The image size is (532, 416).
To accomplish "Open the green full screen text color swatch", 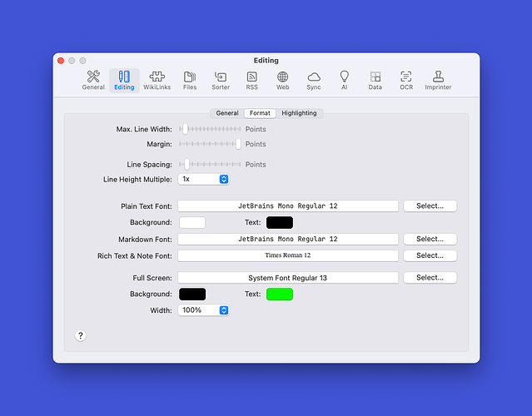I will tap(279, 294).
